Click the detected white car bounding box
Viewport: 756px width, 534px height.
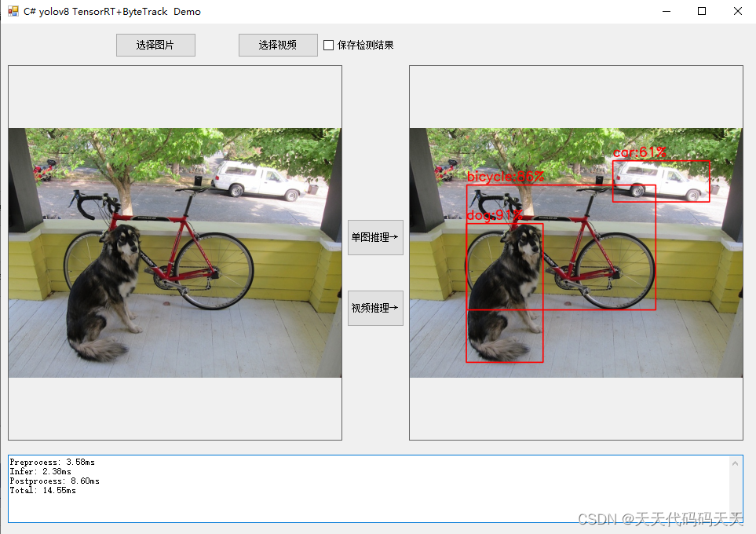[661, 181]
